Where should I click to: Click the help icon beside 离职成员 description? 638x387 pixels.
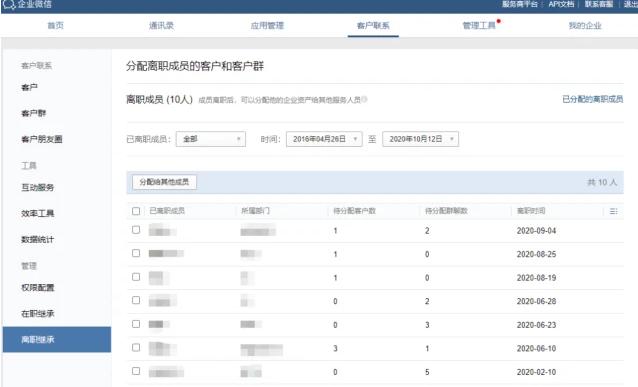[365, 99]
